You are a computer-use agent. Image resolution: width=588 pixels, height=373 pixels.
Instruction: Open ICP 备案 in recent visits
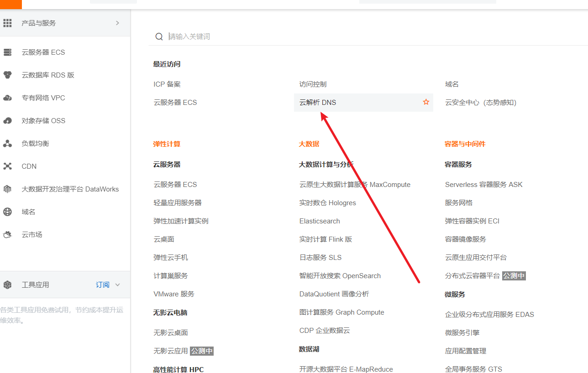[167, 84]
